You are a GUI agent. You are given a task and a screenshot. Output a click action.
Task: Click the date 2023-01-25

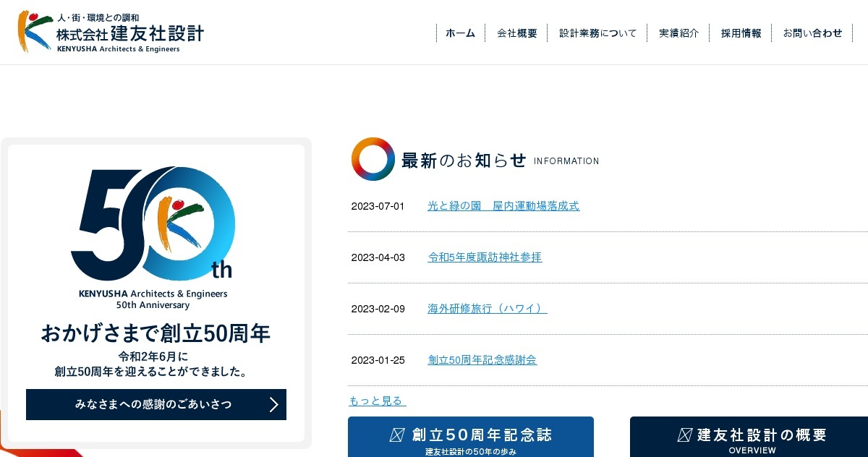click(x=378, y=360)
